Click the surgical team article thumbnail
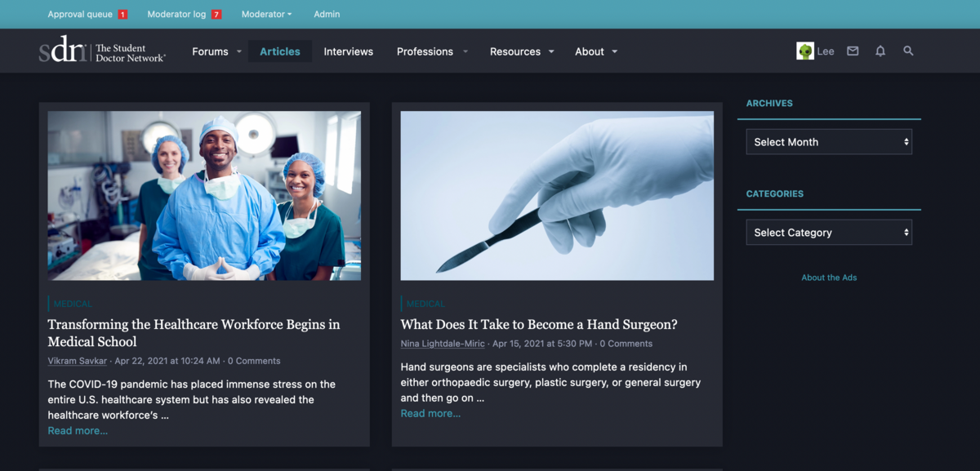The width and height of the screenshot is (980, 471). (204, 196)
